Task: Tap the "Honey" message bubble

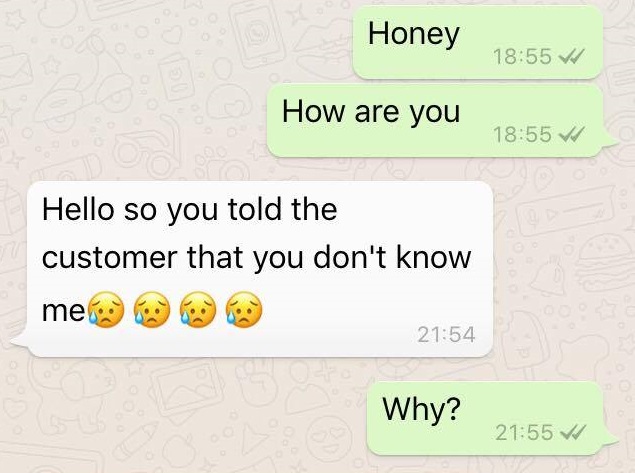Action: click(478, 42)
